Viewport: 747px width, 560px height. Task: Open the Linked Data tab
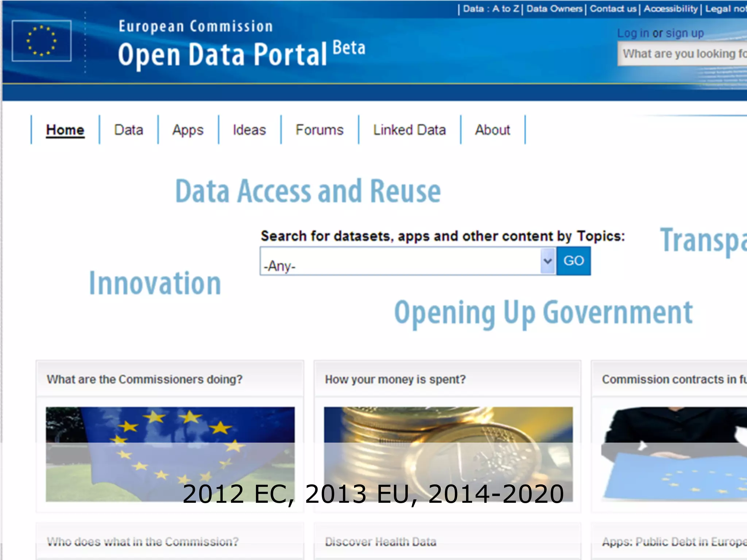tap(409, 130)
